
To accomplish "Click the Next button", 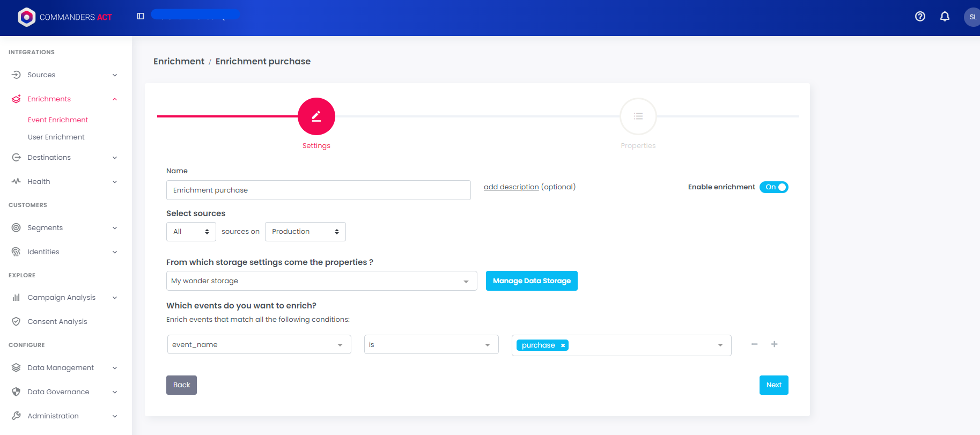I will 773,385.
